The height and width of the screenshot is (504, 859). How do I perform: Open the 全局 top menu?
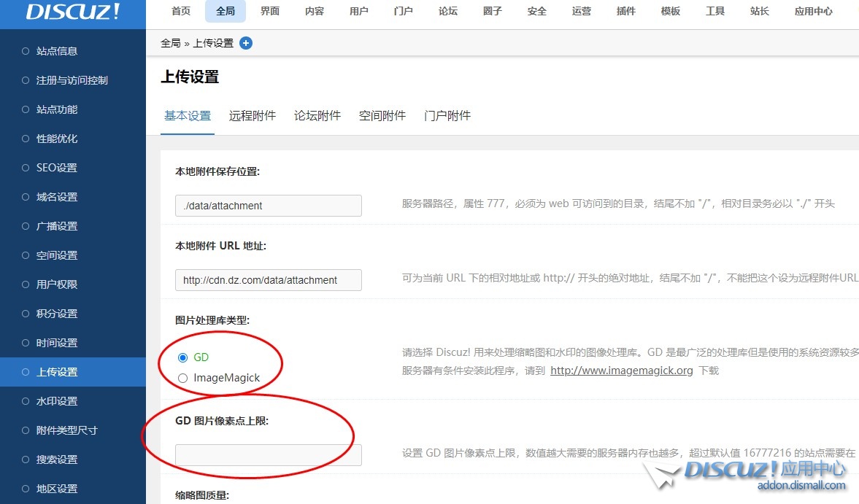[x=226, y=12]
